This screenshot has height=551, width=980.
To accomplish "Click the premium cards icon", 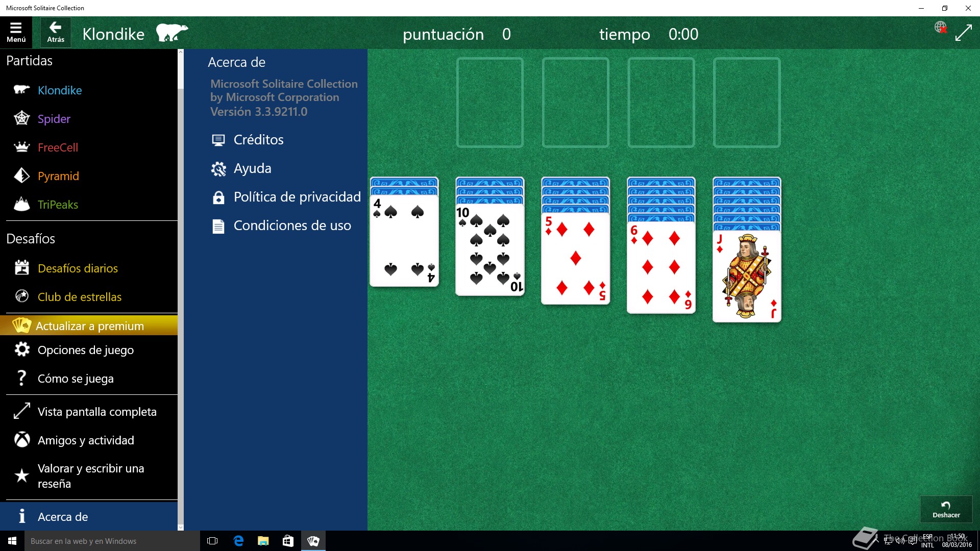I will pos(21,325).
